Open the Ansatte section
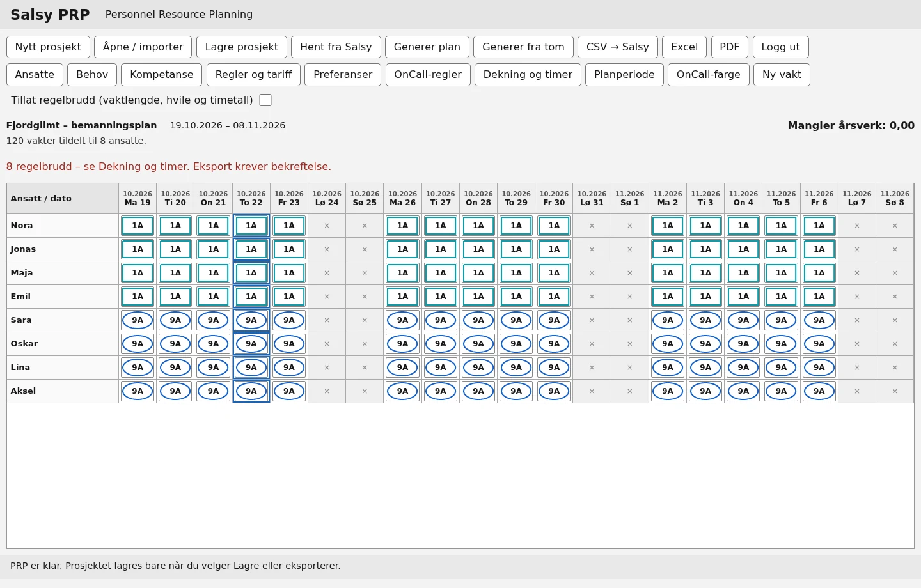This screenshot has width=921, height=588. tap(35, 75)
